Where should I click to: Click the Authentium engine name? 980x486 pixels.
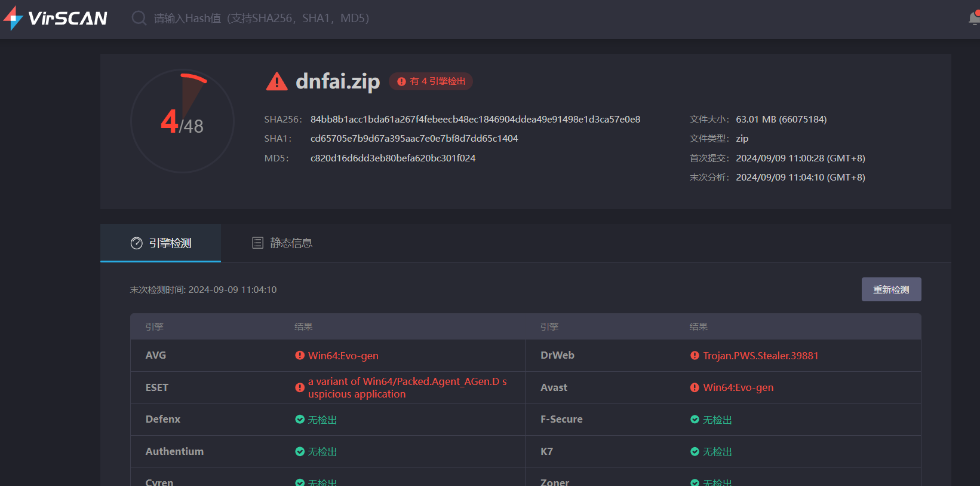click(174, 451)
